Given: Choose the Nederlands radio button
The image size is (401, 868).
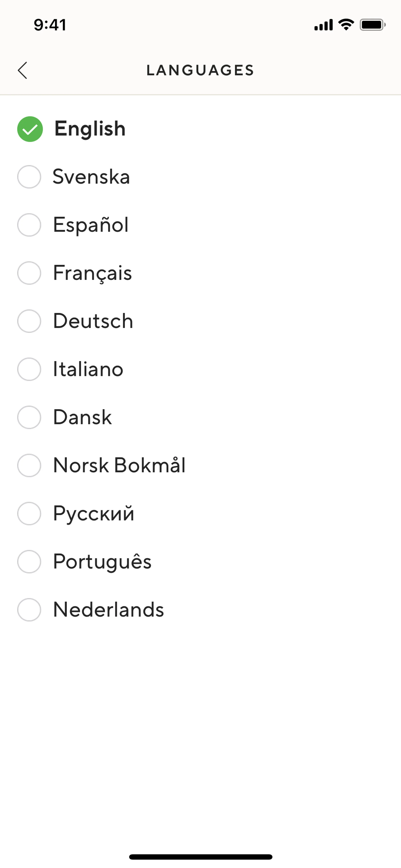Looking at the screenshot, I should (29, 610).
